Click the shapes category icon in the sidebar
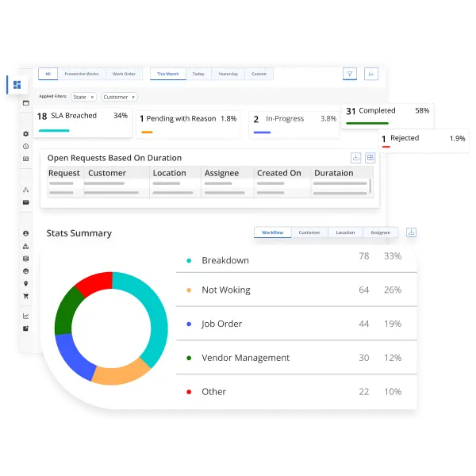This screenshot has width=476, height=476. point(26,246)
